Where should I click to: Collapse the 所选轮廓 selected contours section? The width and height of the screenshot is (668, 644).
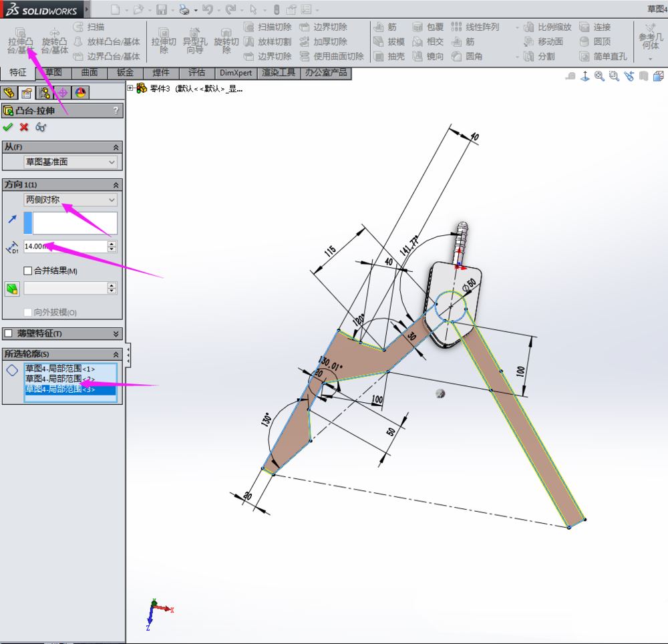pyautogui.click(x=116, y=354)
